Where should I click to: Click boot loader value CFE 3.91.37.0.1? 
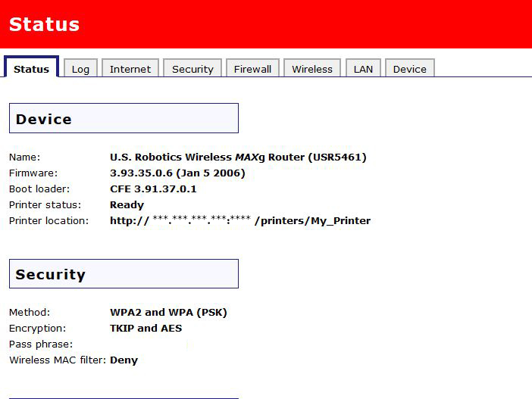[x=153, y=189]
